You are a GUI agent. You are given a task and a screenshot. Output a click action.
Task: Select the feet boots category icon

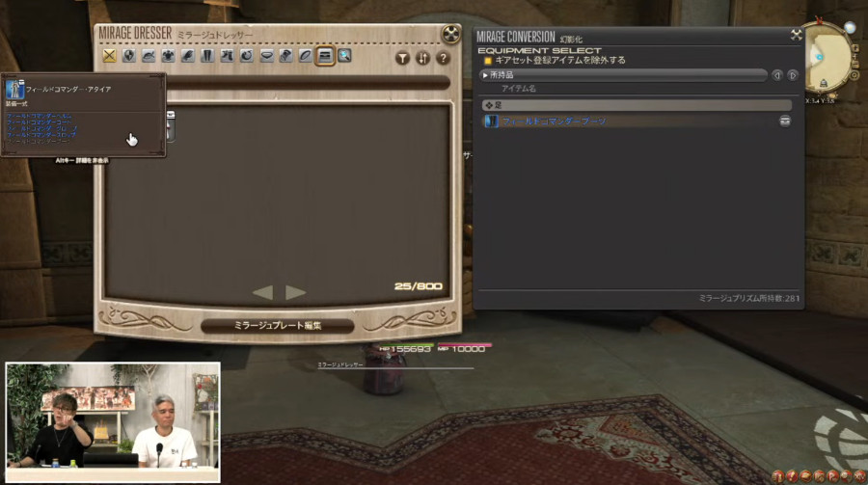click(227, 56)
